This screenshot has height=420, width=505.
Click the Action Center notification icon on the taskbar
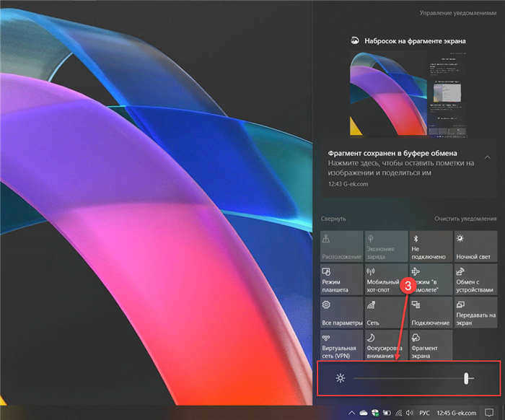(x=489, y=413)
